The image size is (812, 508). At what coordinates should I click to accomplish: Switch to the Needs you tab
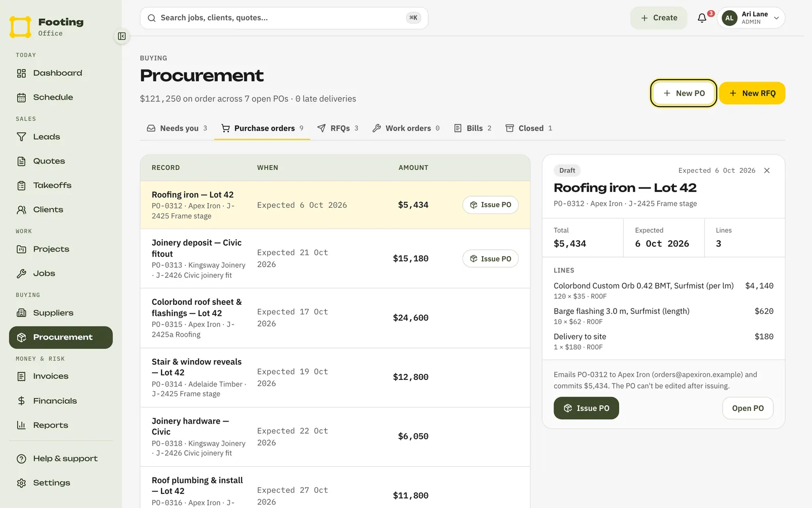[177, 128]
